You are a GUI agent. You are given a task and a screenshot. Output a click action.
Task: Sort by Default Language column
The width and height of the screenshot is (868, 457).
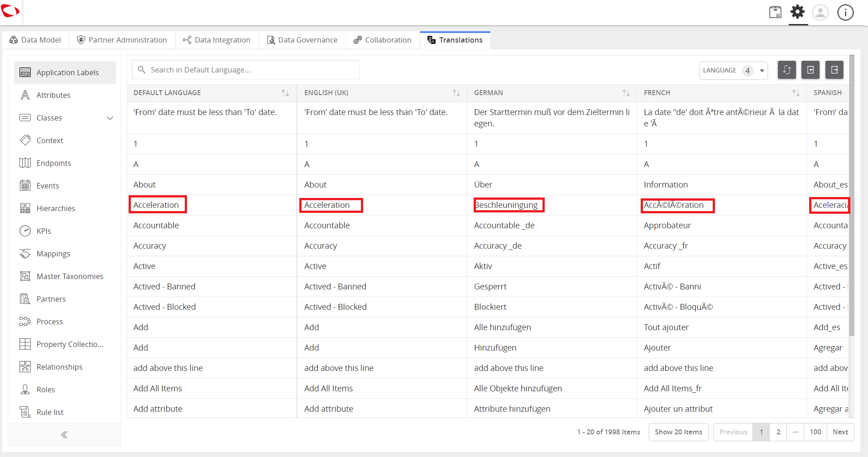pos(285,93)
